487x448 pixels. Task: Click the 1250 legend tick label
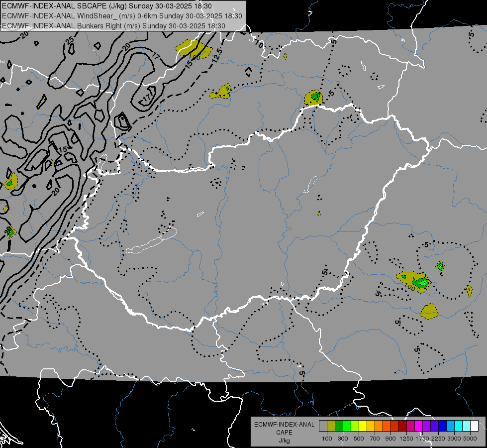[406, 439]
